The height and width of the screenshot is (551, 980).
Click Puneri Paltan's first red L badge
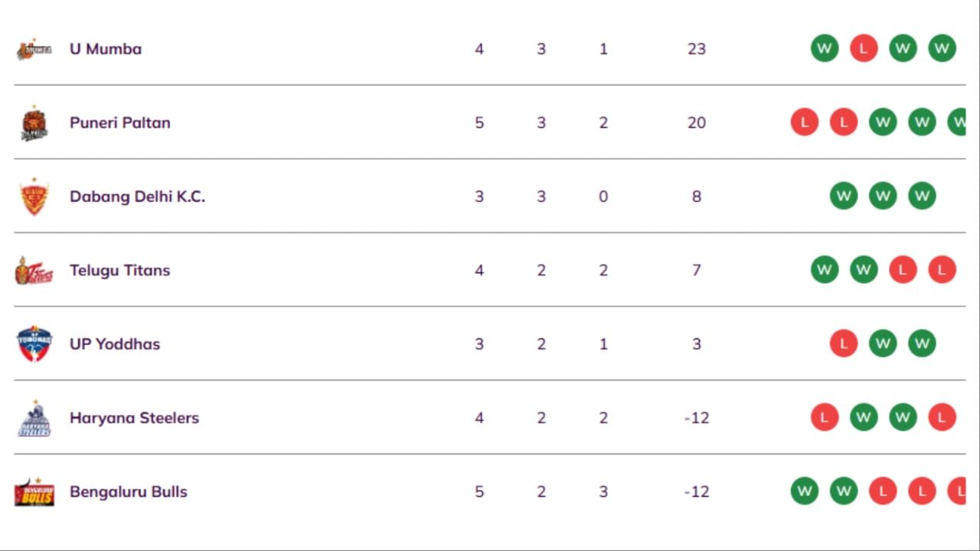805,122
